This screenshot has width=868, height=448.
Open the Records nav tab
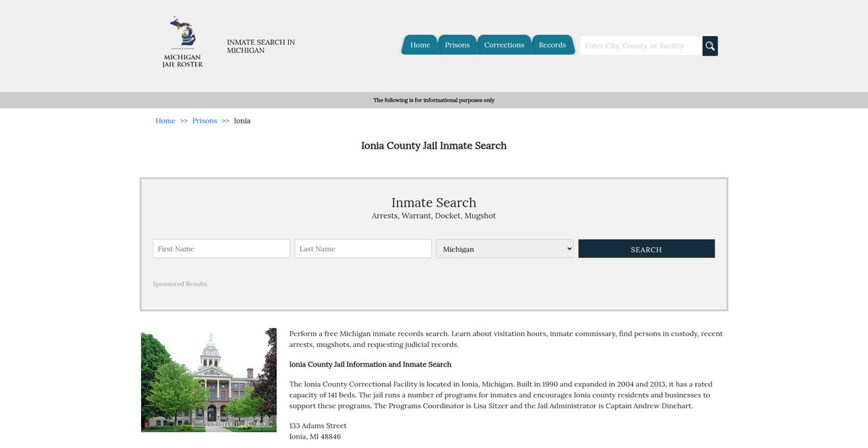pos(553,45)
